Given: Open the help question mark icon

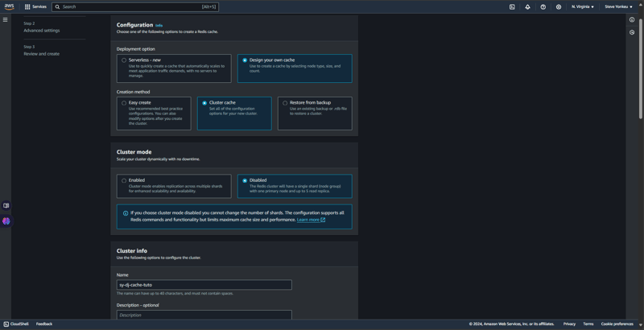Looking at the screenshot, I should click(543, 7).
